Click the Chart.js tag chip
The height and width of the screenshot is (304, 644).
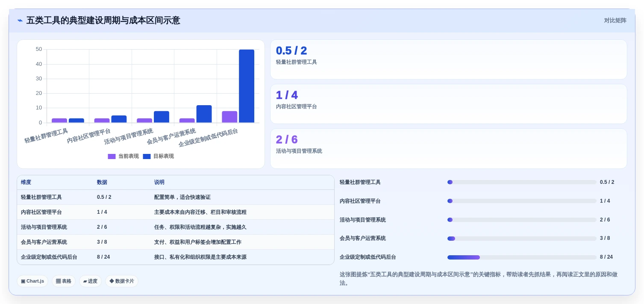(x=32, y=281)
